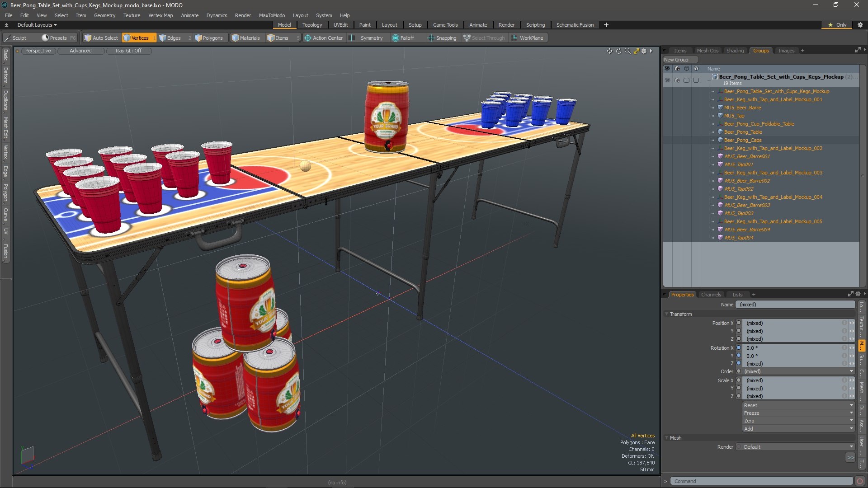The width and height of the screenshot is (868, 488).
Task: Toggle render camera icon for Beer_Pong_Table_Set group
Action: point(677,80)
